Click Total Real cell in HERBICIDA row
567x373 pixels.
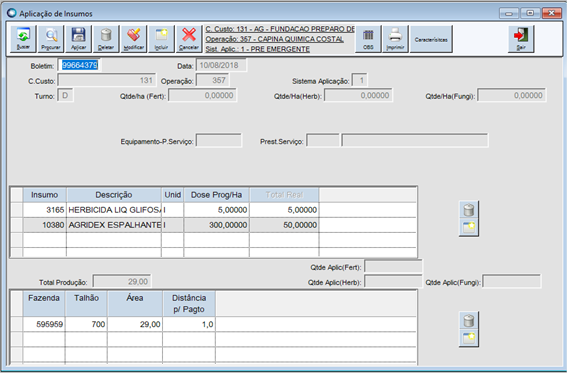pyautogui.click(x=284, y=210)
